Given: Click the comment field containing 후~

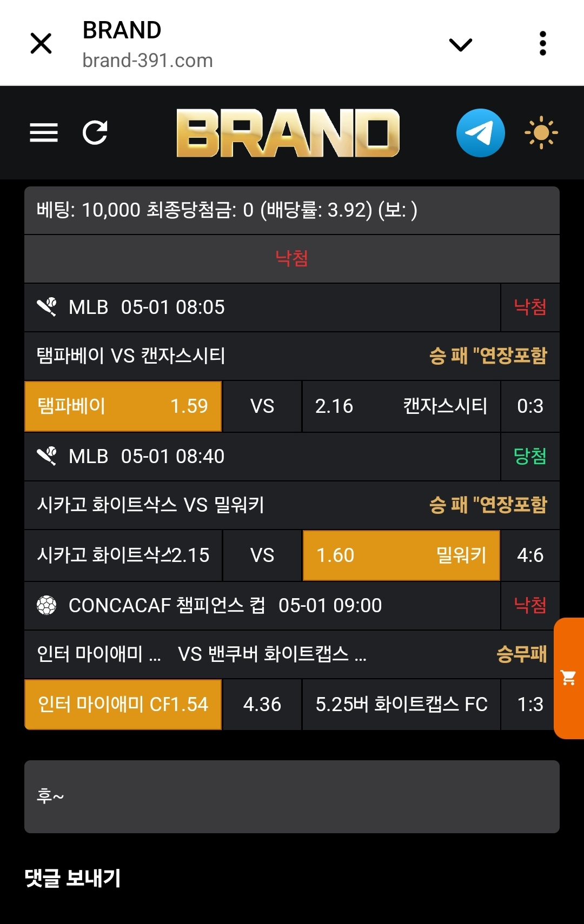Looking at the screenshot, I should coord(292,796).
